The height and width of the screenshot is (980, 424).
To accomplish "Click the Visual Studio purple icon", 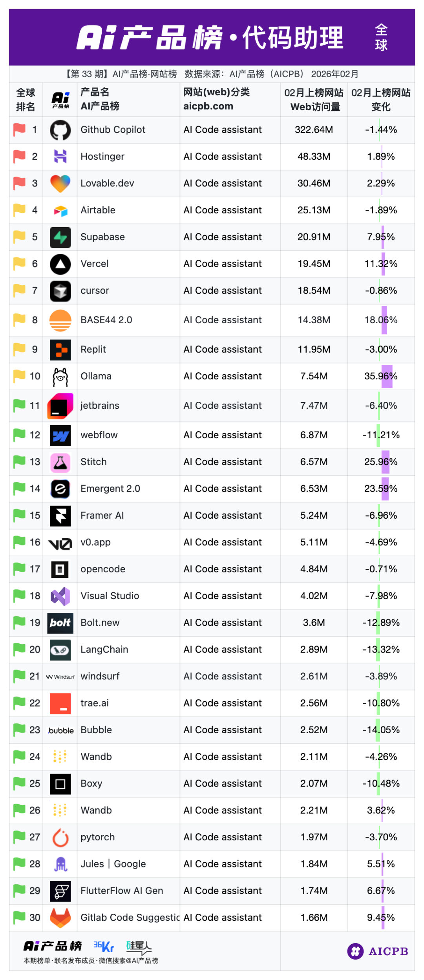I will click(60, 596).
